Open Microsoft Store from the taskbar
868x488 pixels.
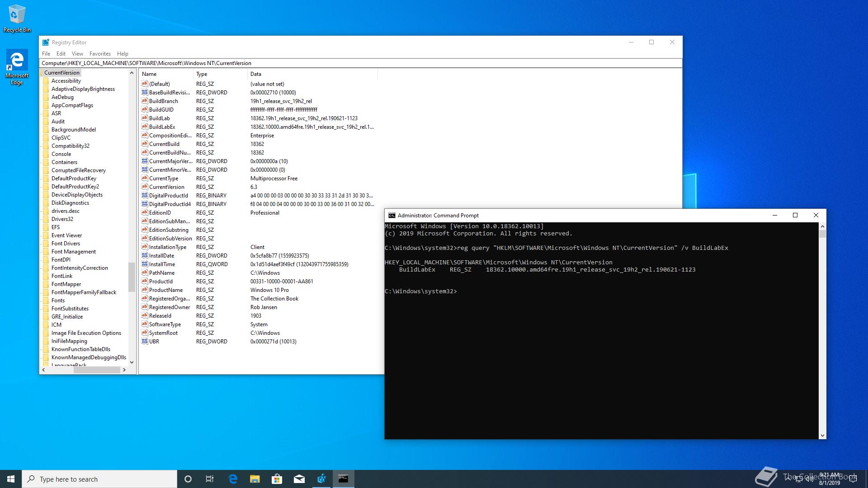pos(277,479)
